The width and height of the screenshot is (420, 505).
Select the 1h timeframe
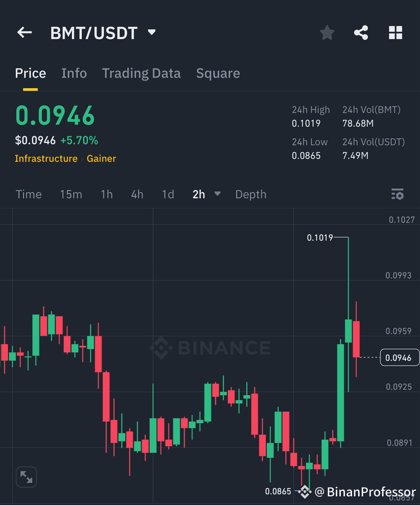(x=107, y=194)
